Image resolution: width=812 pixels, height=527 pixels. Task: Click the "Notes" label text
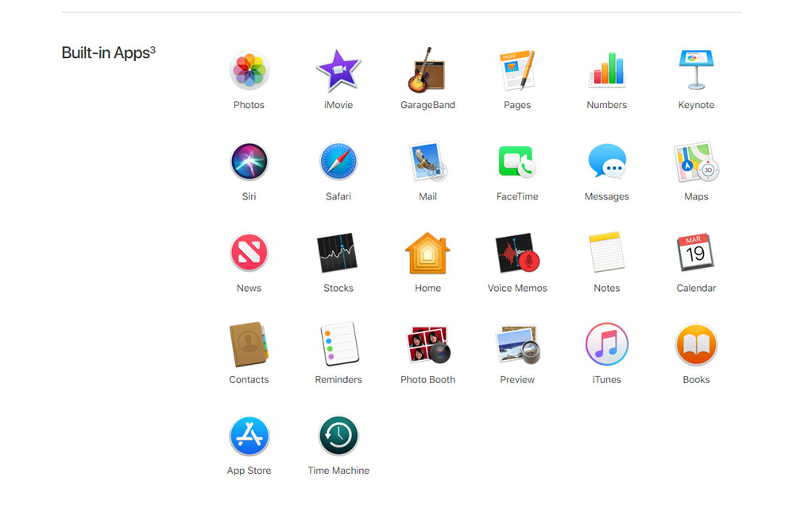pyautogui.click(x=606, y=288)
